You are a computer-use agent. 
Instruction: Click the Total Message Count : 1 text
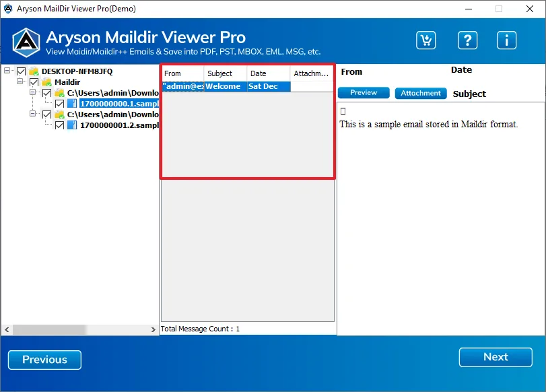(200, 329)
